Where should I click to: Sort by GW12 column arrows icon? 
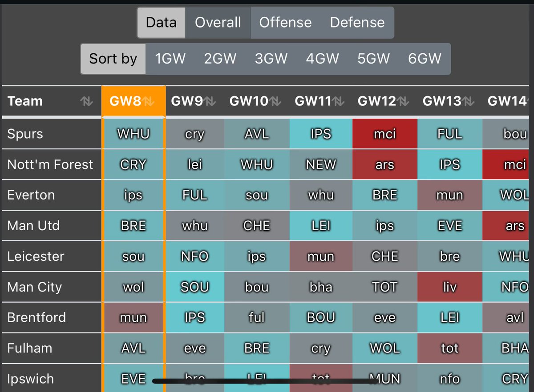(x=404, y=101)
